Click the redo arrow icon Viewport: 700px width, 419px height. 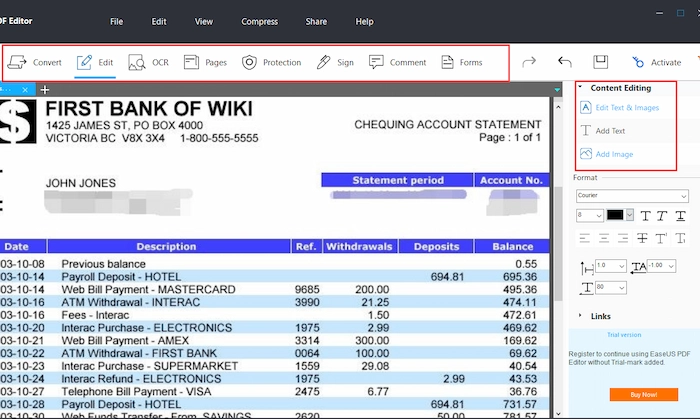pyautogui.click(x=529, y=62)
